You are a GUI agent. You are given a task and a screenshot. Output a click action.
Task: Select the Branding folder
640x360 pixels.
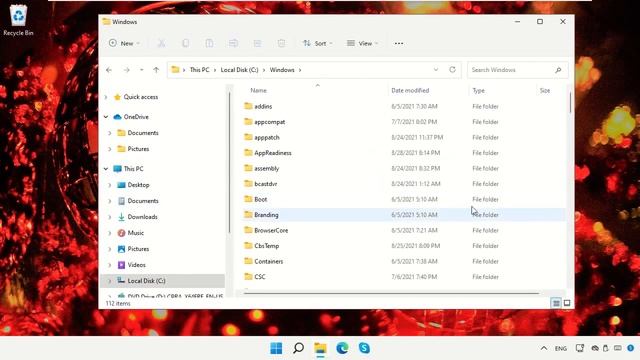266,215
